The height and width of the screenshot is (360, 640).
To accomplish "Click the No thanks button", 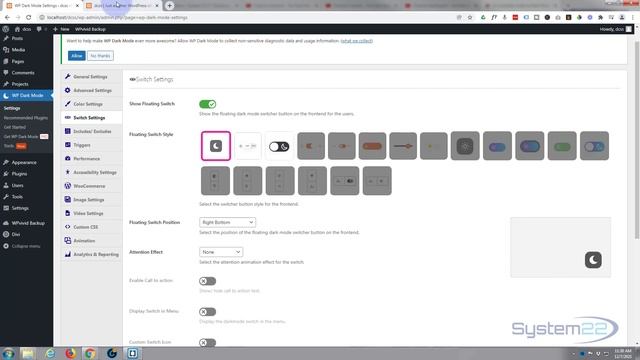I will pos(100,56).
